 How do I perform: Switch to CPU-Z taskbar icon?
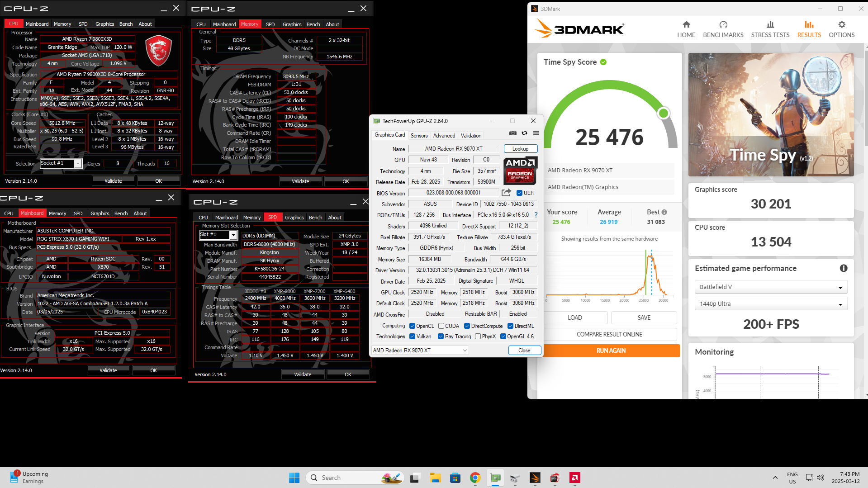pyautogui.click(x=555, y=478)
